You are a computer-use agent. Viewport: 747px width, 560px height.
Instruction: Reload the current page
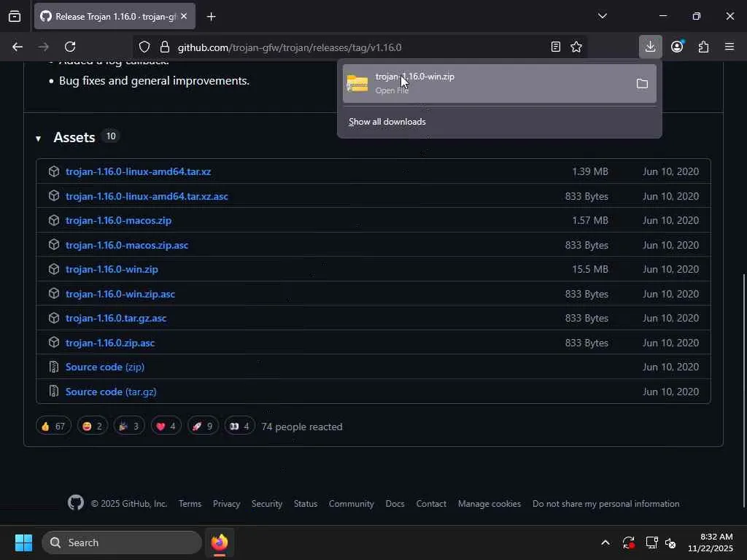70,47
